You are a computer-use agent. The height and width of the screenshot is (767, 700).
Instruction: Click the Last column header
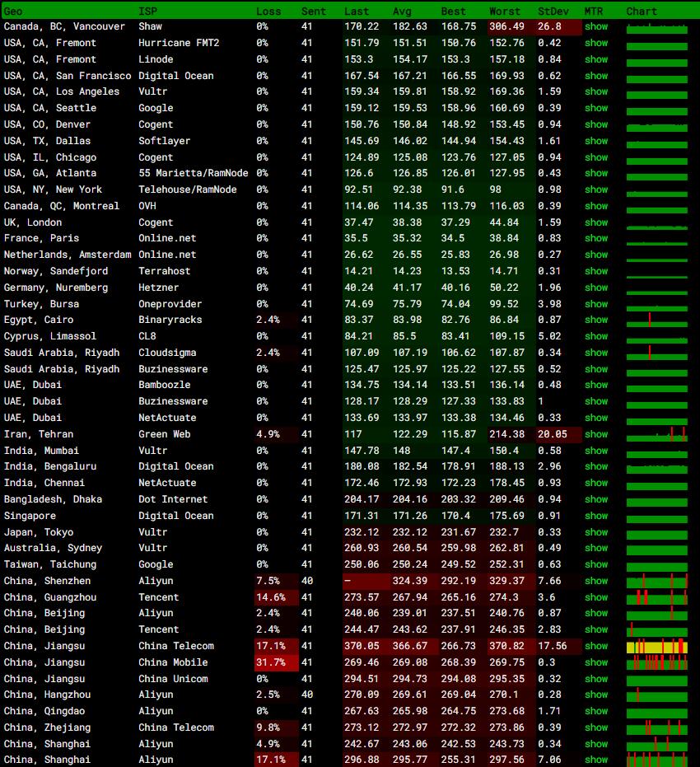point(357,12)
